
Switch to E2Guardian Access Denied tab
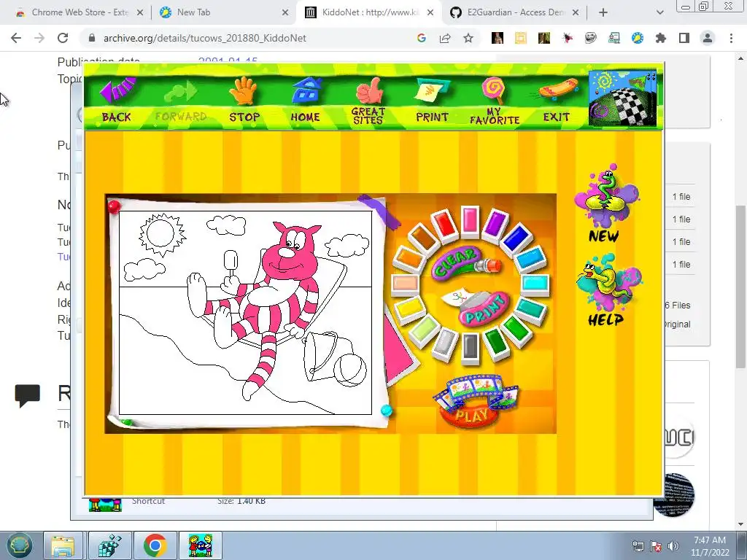516,12
